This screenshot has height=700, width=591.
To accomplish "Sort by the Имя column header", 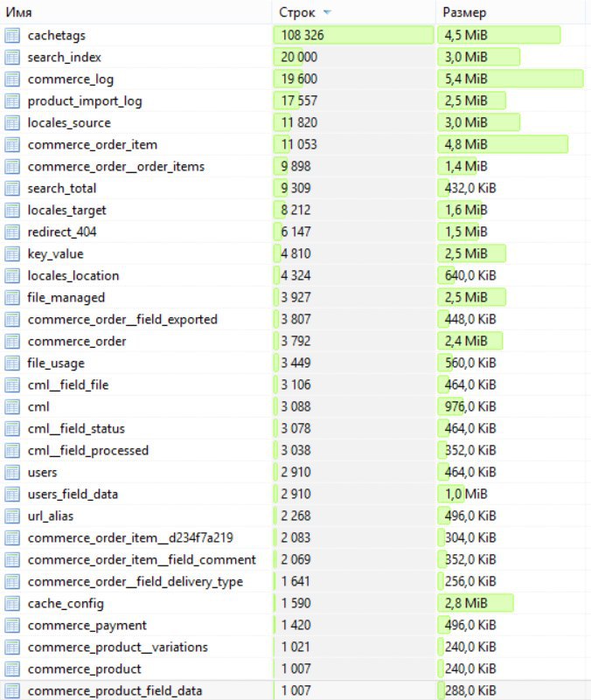I will (x=136, y=12).
